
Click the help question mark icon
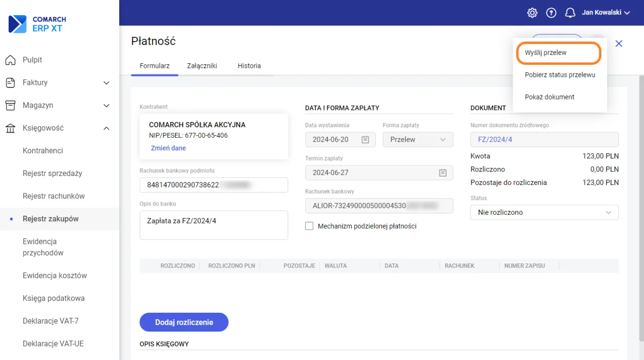(x=551, y=13)
